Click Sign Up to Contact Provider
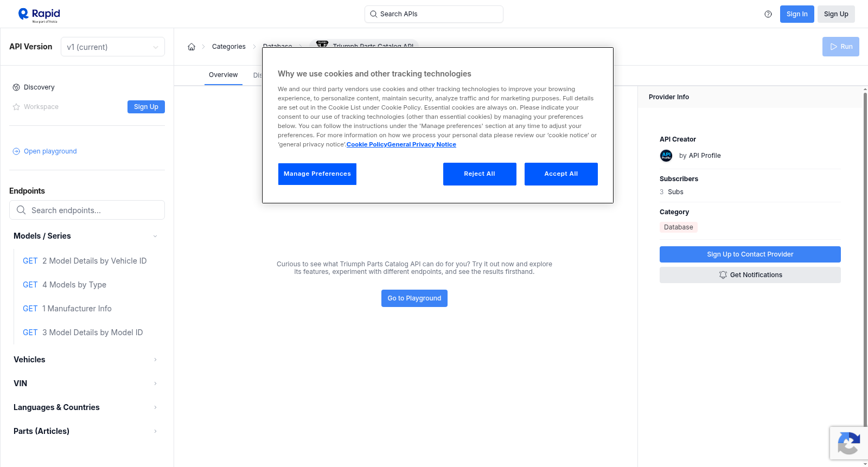Image resolution: width=868 pixels, height=467 pixels. click(750, 254)
